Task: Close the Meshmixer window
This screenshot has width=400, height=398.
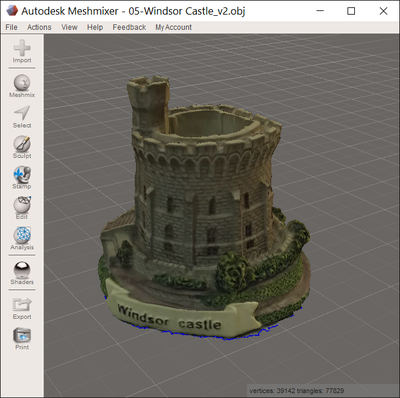Action: [383, 11]
